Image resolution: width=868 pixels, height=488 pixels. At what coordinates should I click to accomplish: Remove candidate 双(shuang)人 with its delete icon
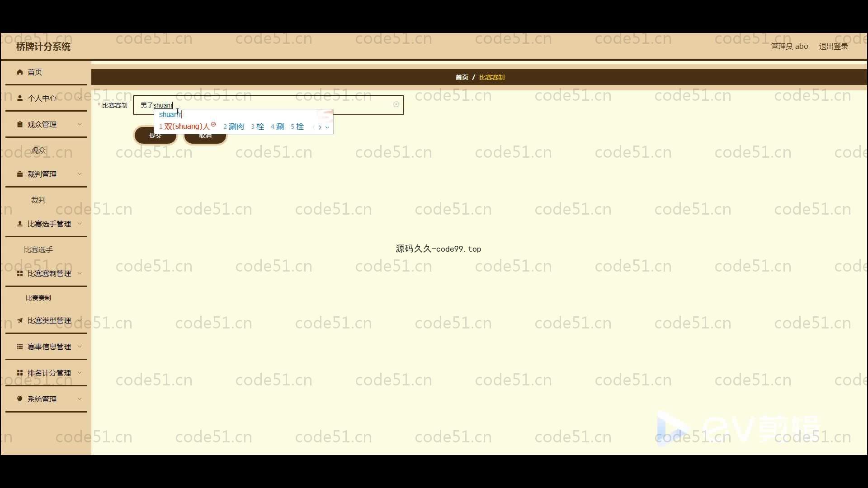click(x=213, y=124)
